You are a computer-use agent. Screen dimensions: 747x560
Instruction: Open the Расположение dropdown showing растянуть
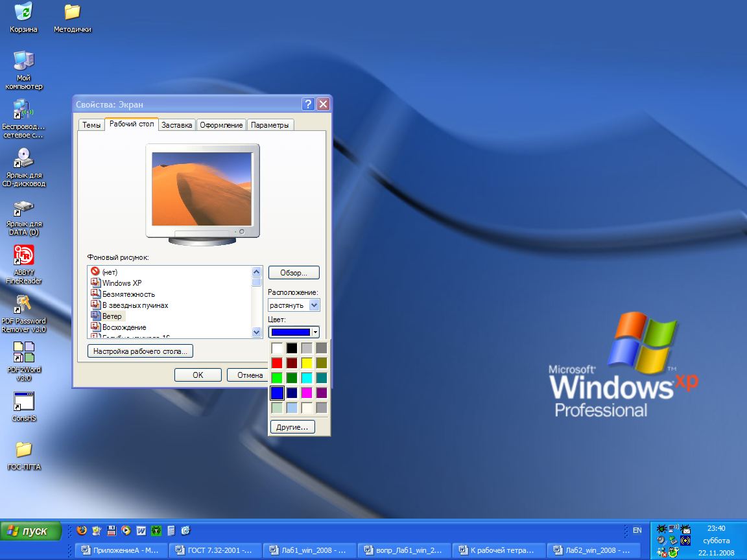click(x=294, y=305)
